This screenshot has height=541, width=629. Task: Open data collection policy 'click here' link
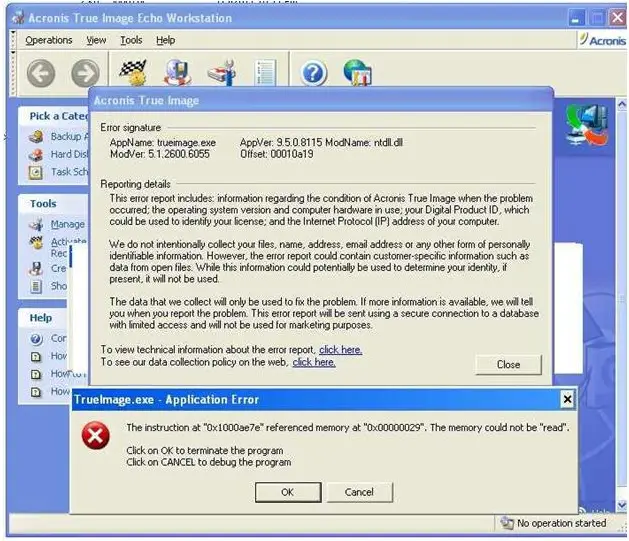pyautogui.click(x=314, y=362)
